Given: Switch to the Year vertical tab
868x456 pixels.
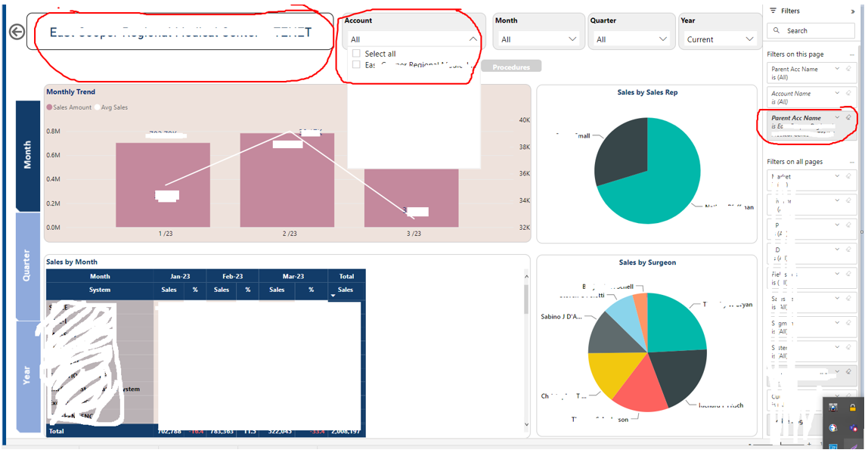Looking at the screenshot, I should click(28, 377).
